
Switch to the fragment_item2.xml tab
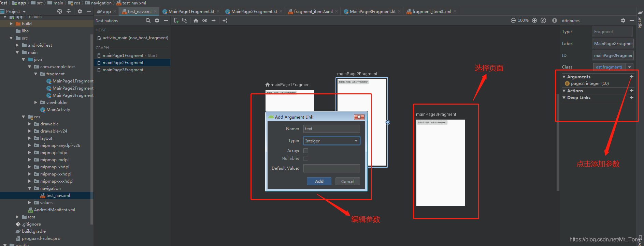coord(313,11)
